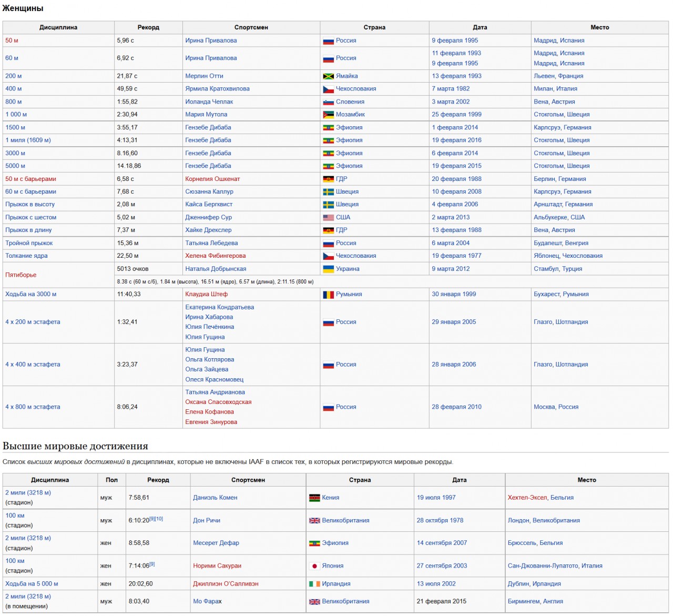Click the Romania flag icon beside Румыния
This screenshot has width=673, height=616.
(x=328, y=295)
